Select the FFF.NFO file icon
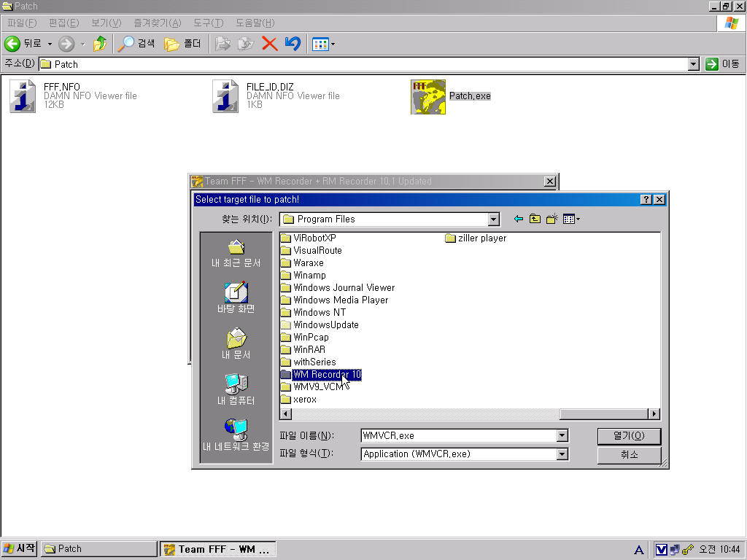 [23, 96]
